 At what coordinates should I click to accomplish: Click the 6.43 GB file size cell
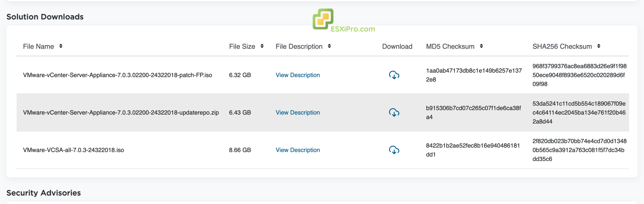click(x=240, y=112)
